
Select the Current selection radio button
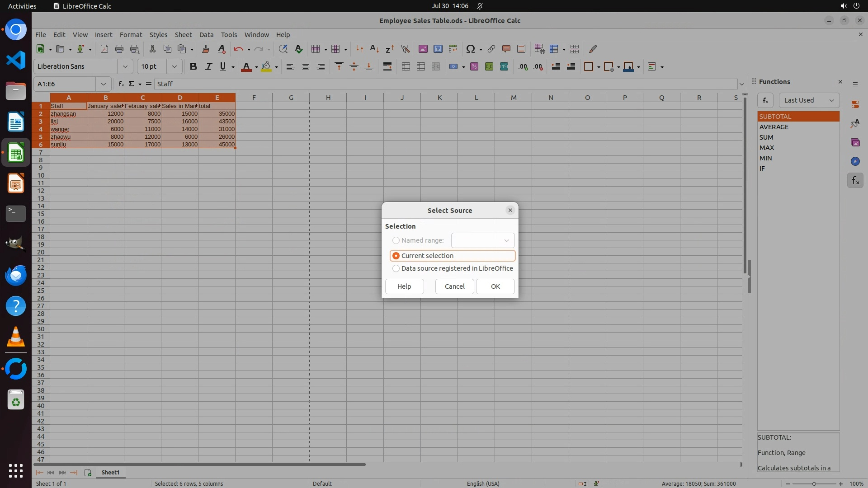(396, 256)
